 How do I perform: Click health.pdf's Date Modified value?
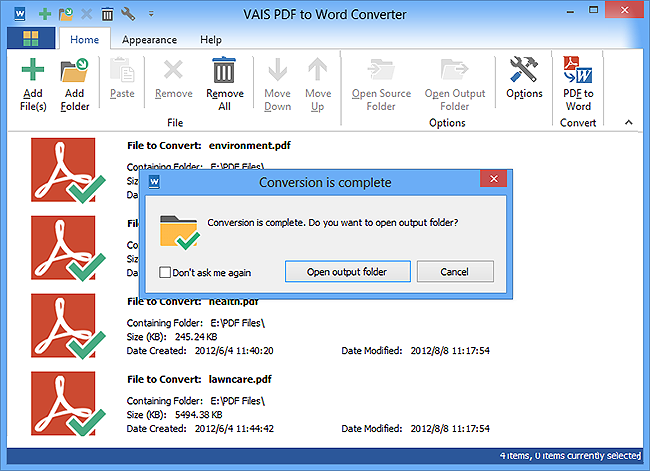point(450,351)
